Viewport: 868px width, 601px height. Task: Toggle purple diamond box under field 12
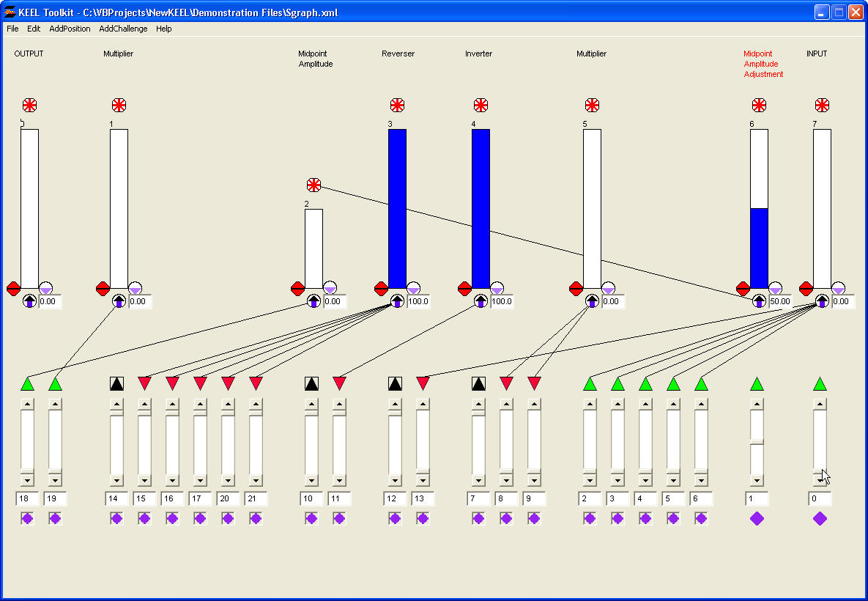coord(395,518)
